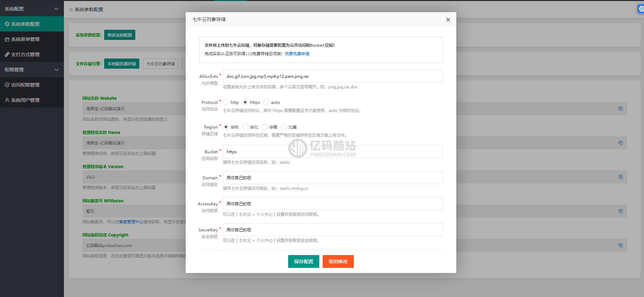Select the 本地服务器存储 storage engine button

122,64
